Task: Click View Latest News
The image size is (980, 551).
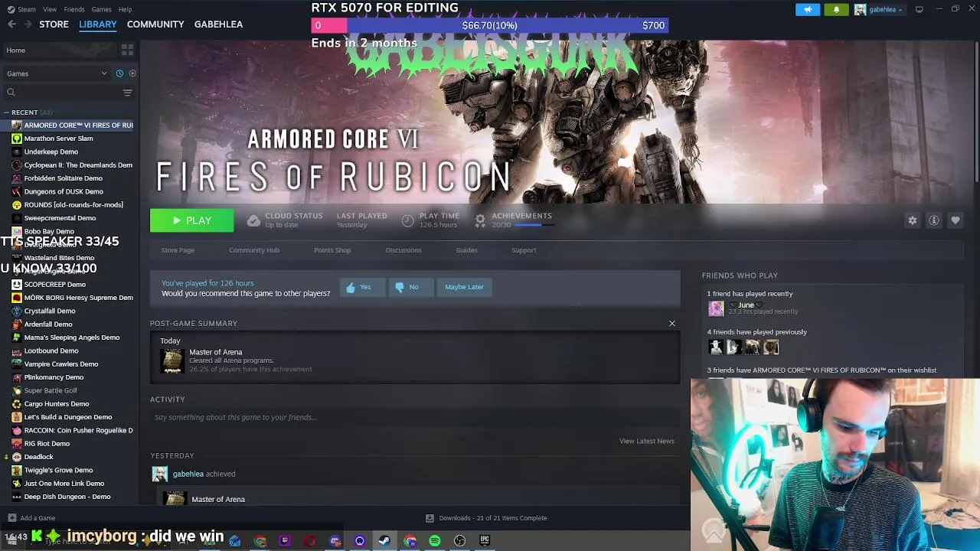Action: [647, 441]
